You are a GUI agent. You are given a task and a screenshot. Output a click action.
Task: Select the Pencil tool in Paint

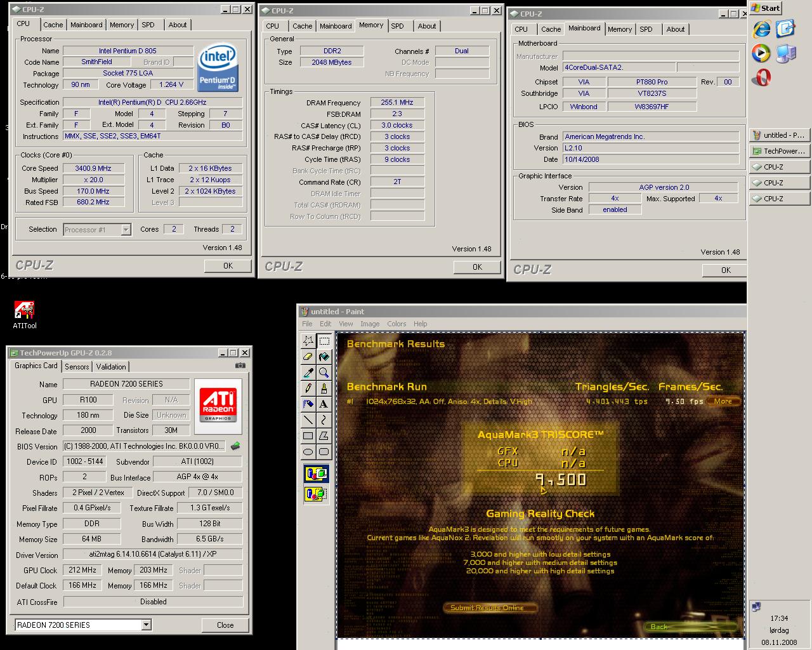click(308, 388)
